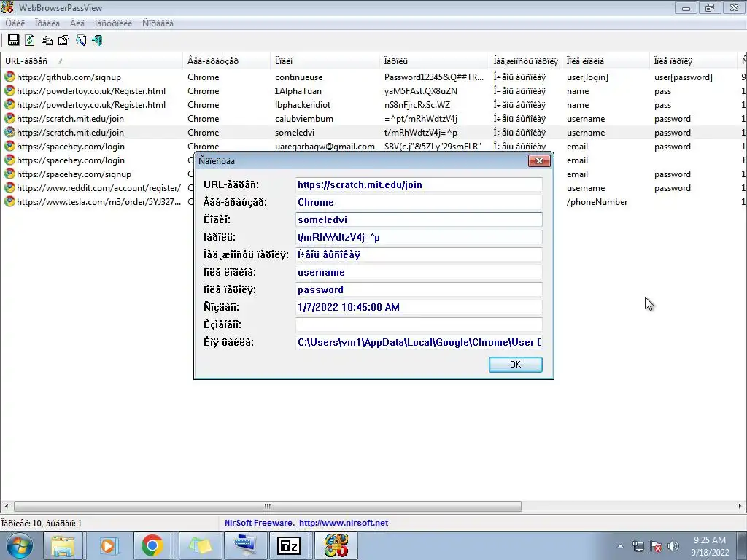Open the Windows Start menu
747x560 pixels.
click(x=19, y=545)
